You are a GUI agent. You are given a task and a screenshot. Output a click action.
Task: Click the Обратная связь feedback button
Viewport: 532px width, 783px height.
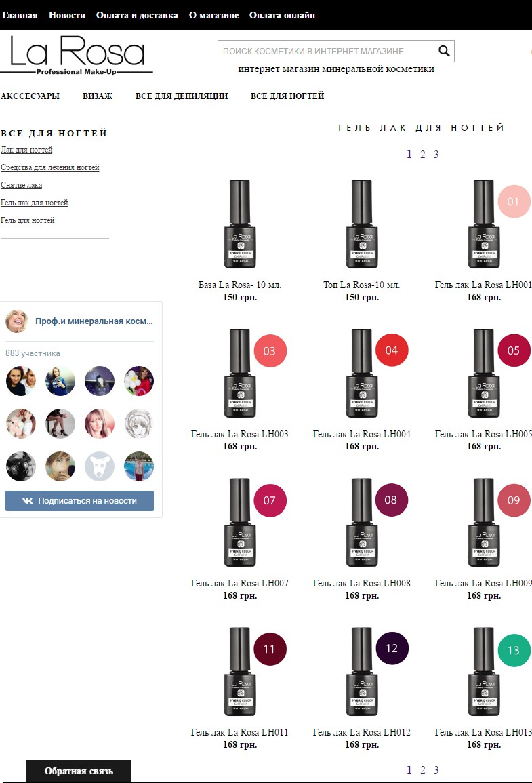point(79,771)
